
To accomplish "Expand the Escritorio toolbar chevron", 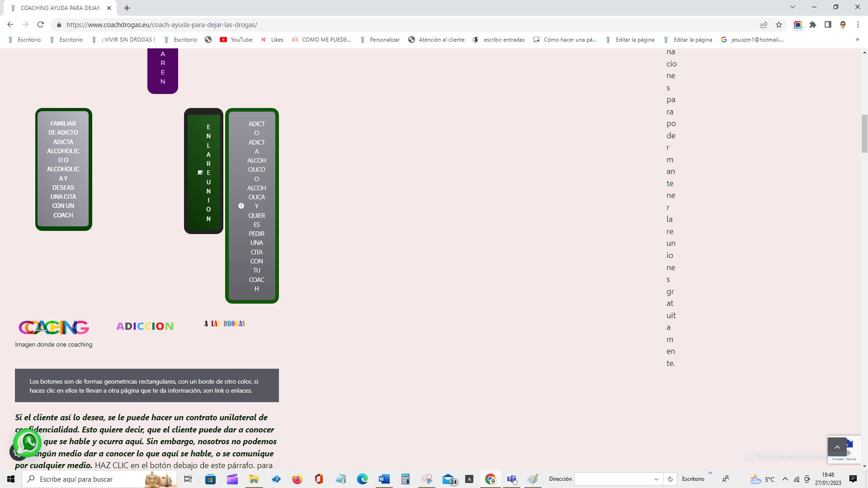I will click(x=710, y=474).
